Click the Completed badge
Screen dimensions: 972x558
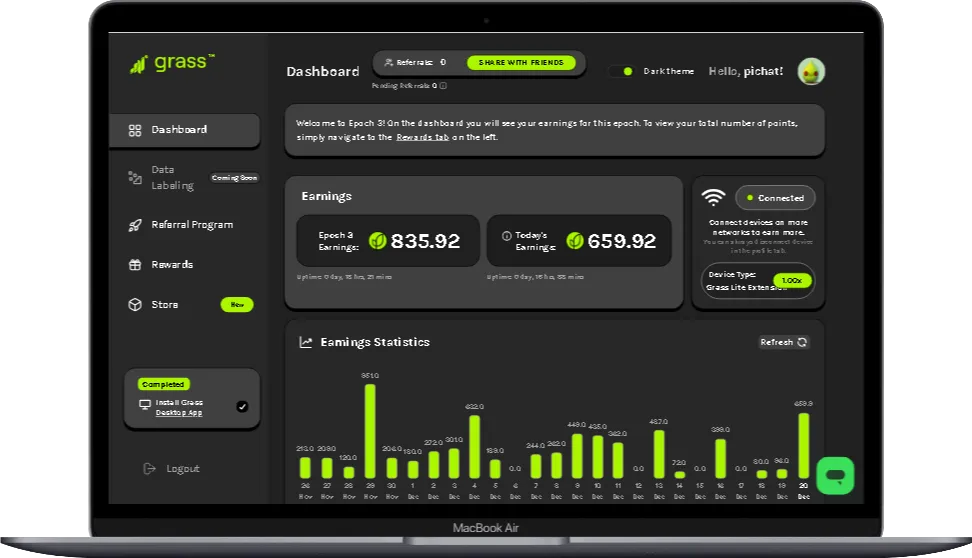click(163, 384)
